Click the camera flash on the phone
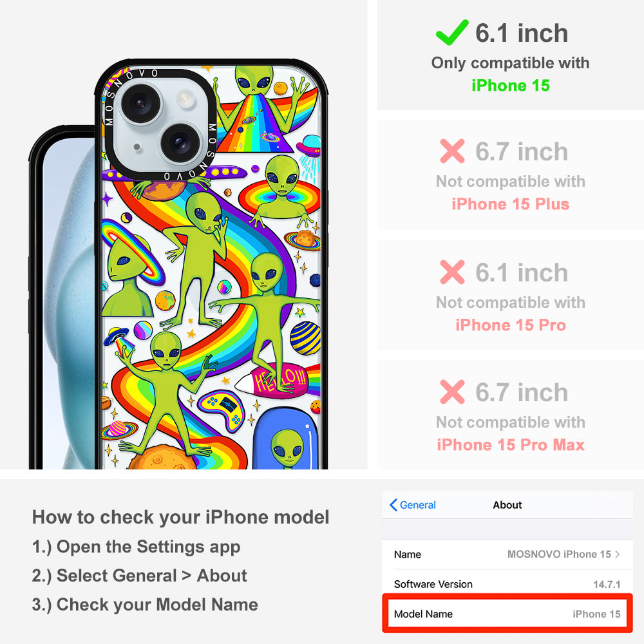 click(185, 98)
